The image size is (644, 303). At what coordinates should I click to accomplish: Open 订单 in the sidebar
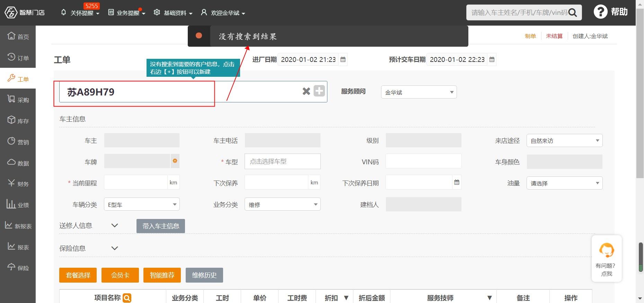point(18,57)
